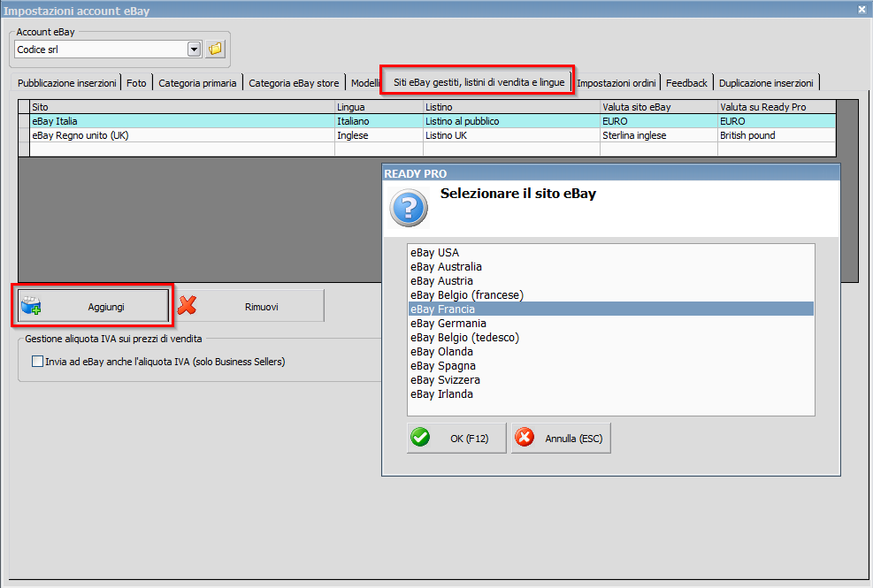Select the Categoria eBay store tab
Viewport: 873px width, 588px height.
point(294,83)
